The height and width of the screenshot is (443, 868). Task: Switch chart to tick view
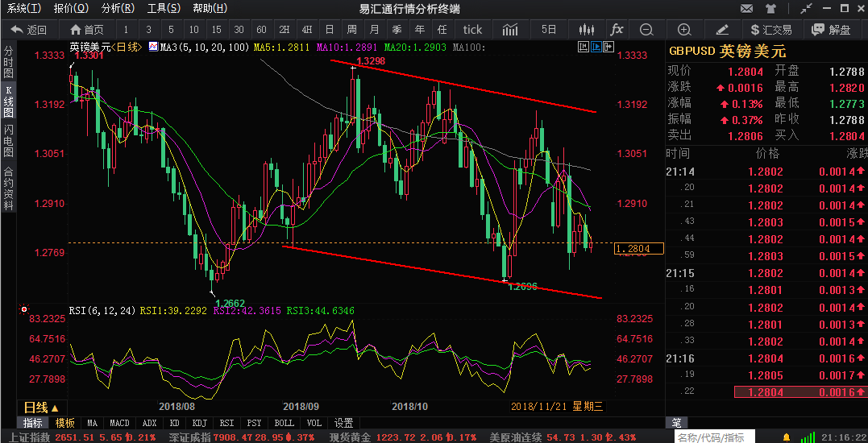point(472,30)
